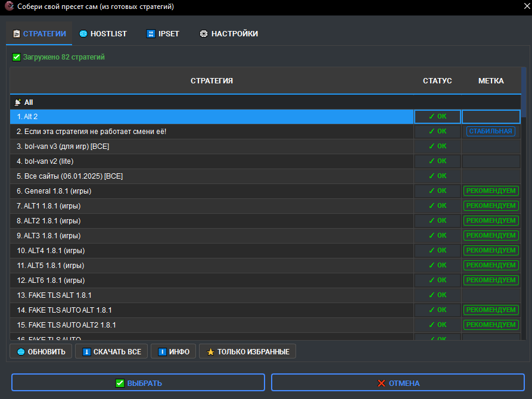Select FAKE TLS AUTO ALT 1.8.1 strategy
This screenshot has height=399, width=532.
coord(211,310)
